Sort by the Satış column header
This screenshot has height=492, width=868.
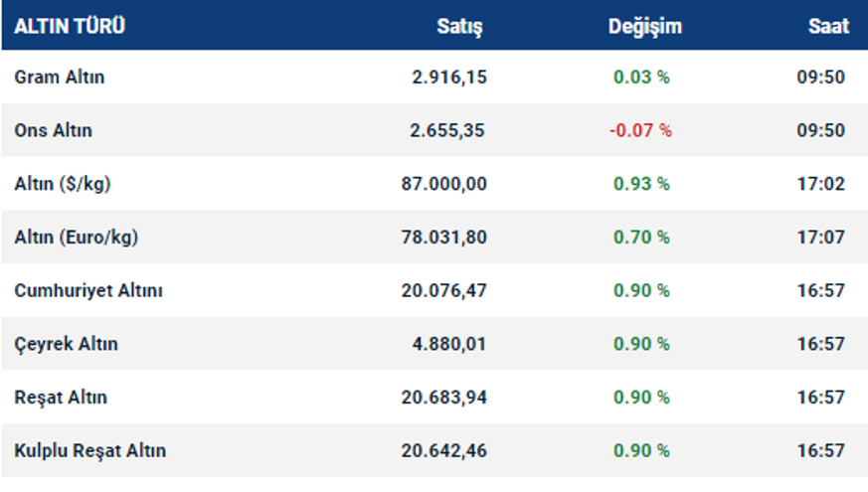pos(459,27)
